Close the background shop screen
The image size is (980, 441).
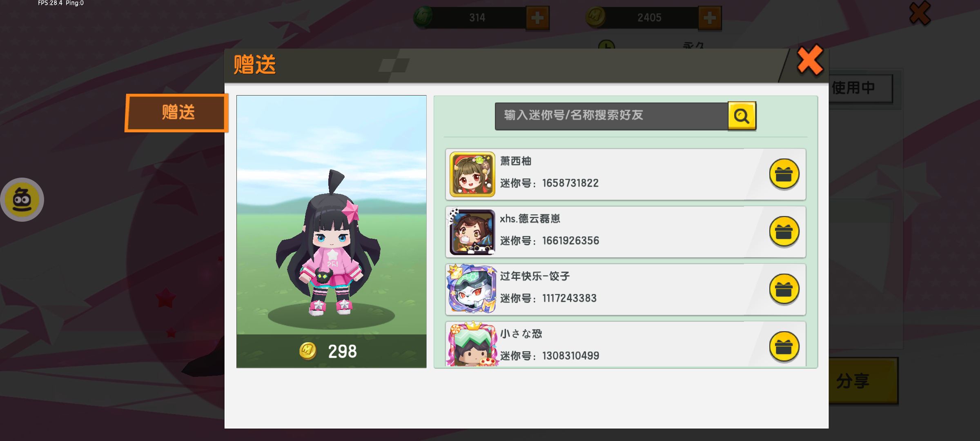(x=920, y=13)
